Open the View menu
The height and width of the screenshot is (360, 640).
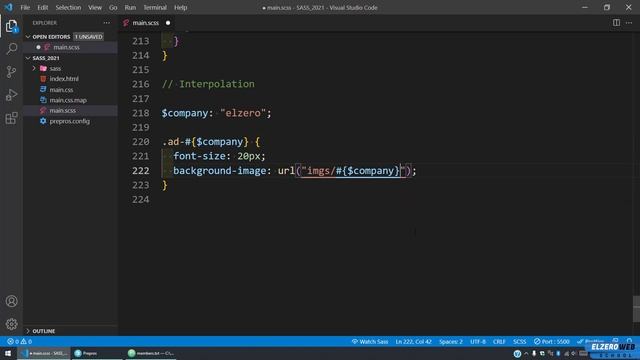coord(95,7)
